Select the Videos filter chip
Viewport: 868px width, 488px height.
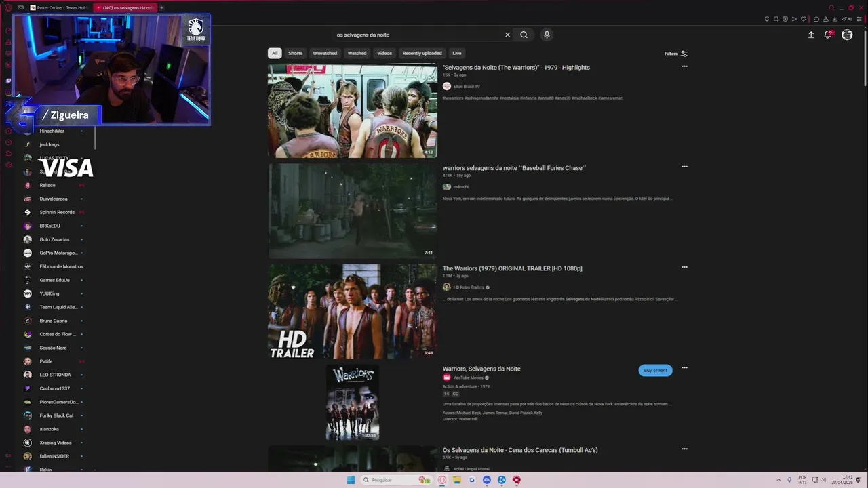click(384, 53)
